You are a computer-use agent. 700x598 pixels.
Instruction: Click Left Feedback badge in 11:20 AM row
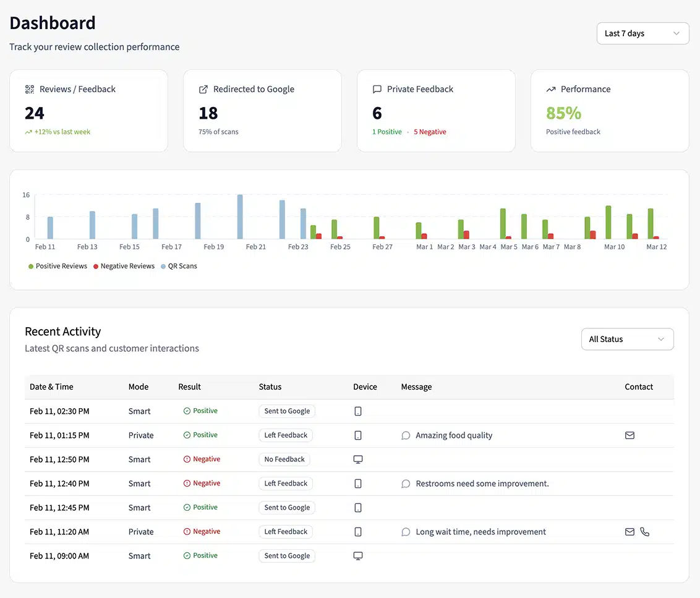(286, 532)
